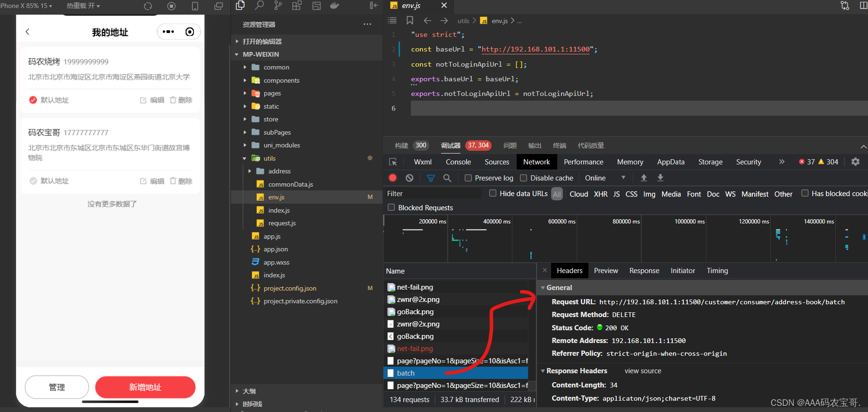Clear the network log with the ban icon
The width and height of the screenshot is (868, 412).
point(409,178)
